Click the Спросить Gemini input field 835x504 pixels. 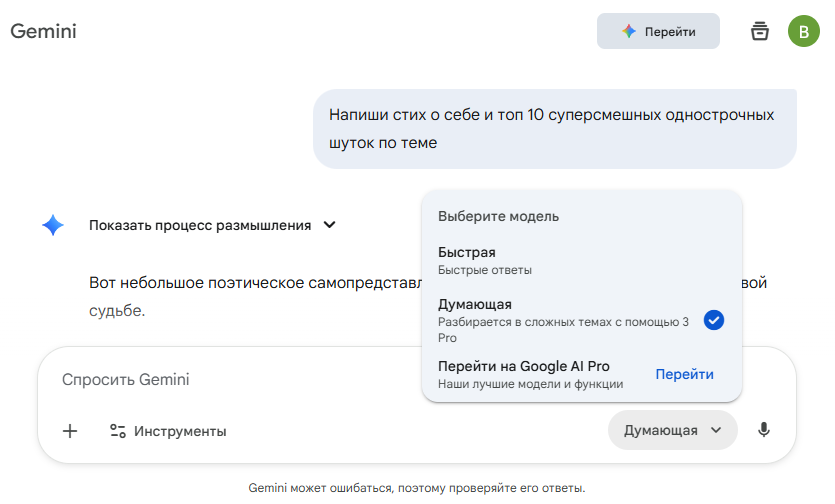[300, 380]
